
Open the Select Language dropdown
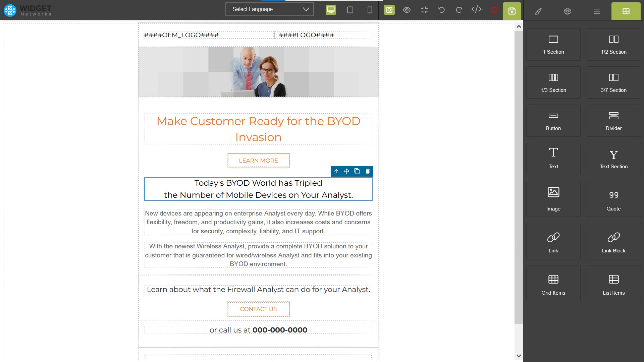pyautogui.click(x=270, y=9)
